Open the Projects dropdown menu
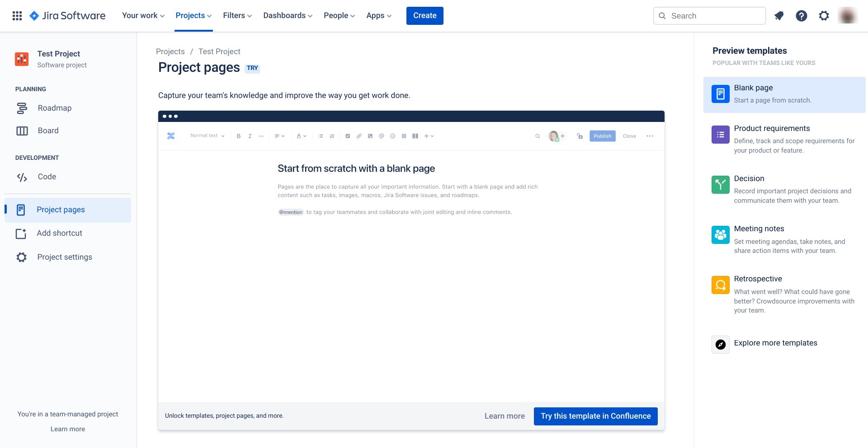 point(193,16)
